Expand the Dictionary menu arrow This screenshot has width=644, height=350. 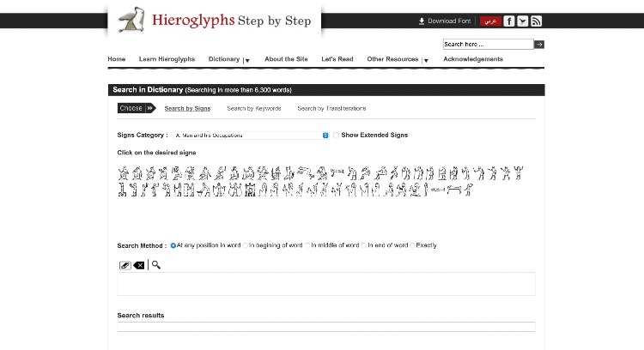[x=247, y=60]
